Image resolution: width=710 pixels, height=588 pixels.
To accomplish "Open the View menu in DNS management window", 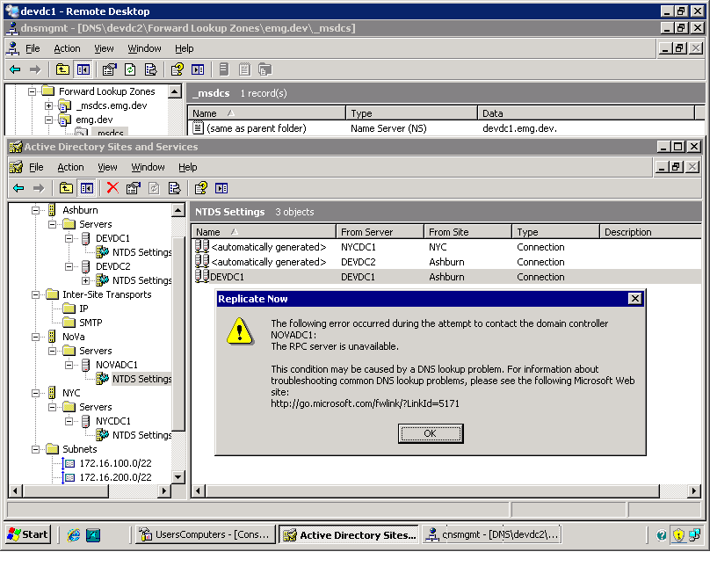I will point(104,48).
